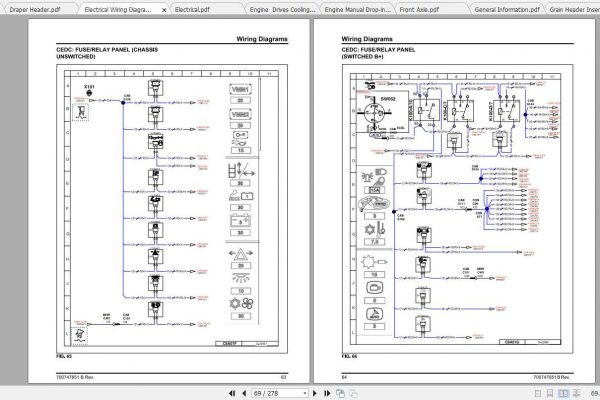Switch to General Information.pdf tab

507,9
